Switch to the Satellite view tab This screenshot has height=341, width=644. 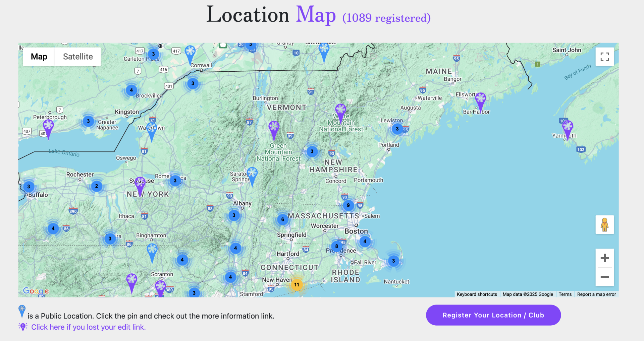(78, 57)
